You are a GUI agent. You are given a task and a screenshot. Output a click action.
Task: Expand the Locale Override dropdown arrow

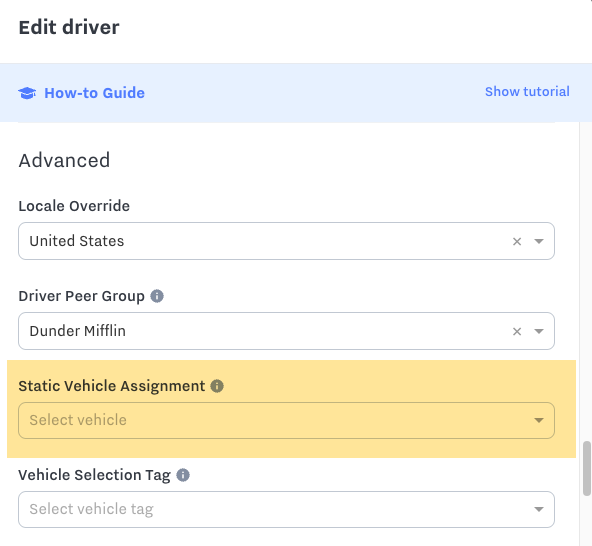click(539, 241)
